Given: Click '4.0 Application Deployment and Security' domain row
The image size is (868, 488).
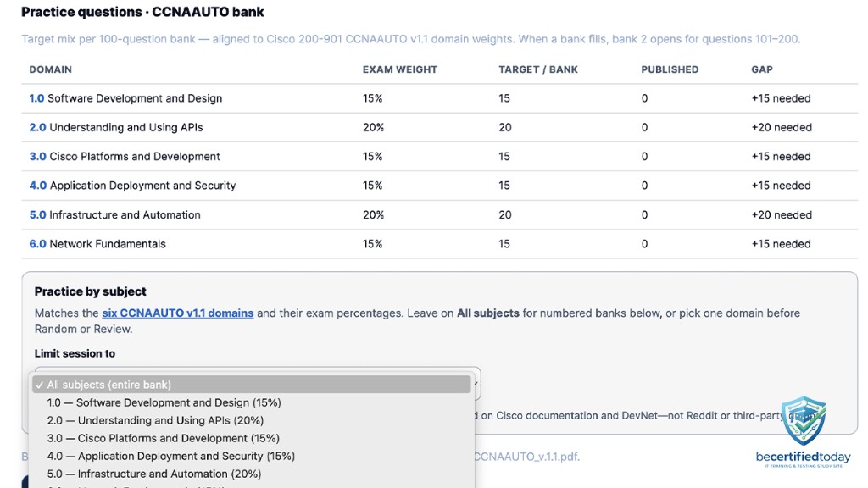Looking at the screenshot, I should 440,186.
